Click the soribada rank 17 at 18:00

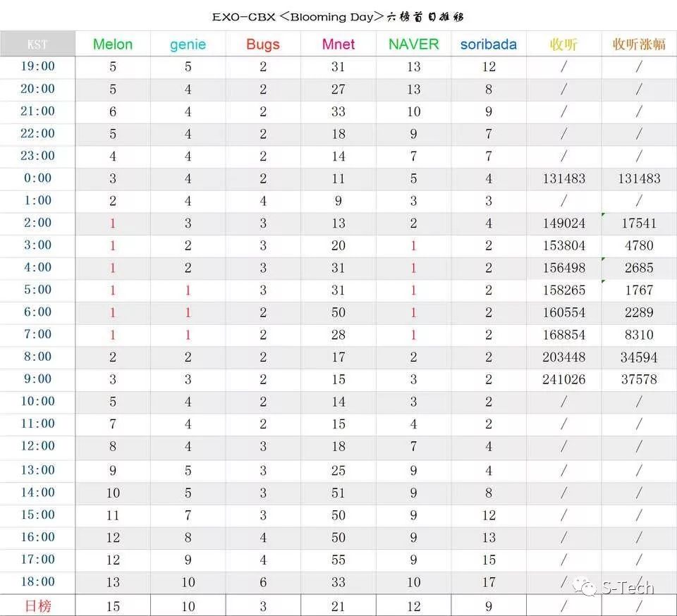point(488,582)
